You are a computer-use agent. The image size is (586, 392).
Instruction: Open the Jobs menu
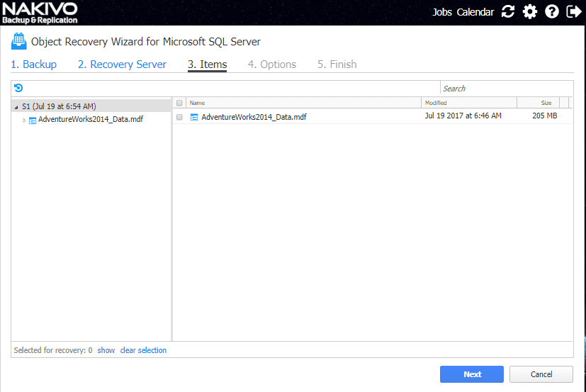[442, 12]
